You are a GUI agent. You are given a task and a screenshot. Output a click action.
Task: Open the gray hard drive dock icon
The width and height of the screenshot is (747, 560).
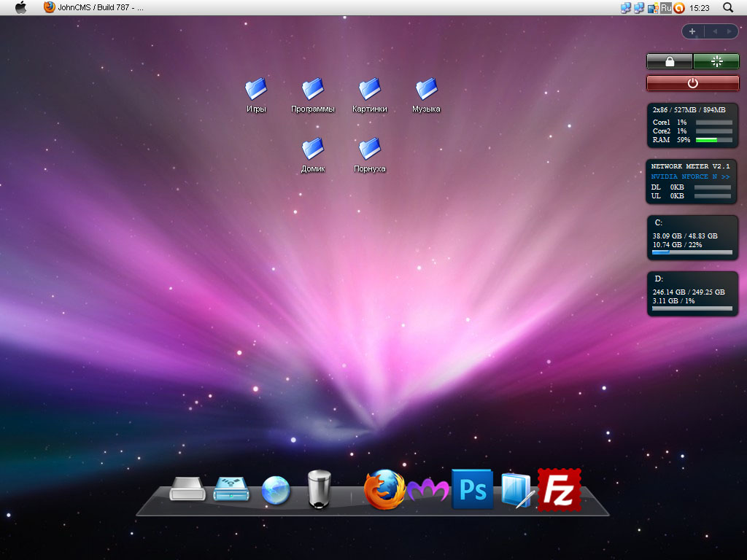click(189, 489)
